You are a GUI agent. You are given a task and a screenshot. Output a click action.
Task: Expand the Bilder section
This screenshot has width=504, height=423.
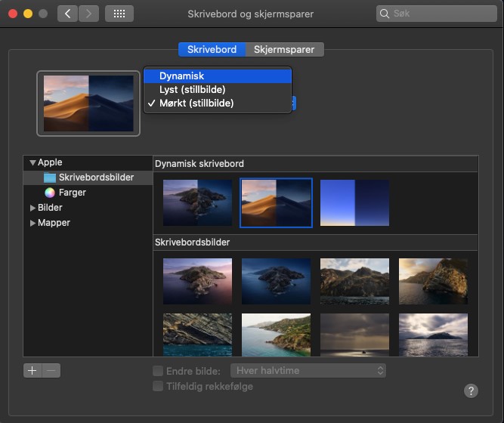[x=32, y=208]
